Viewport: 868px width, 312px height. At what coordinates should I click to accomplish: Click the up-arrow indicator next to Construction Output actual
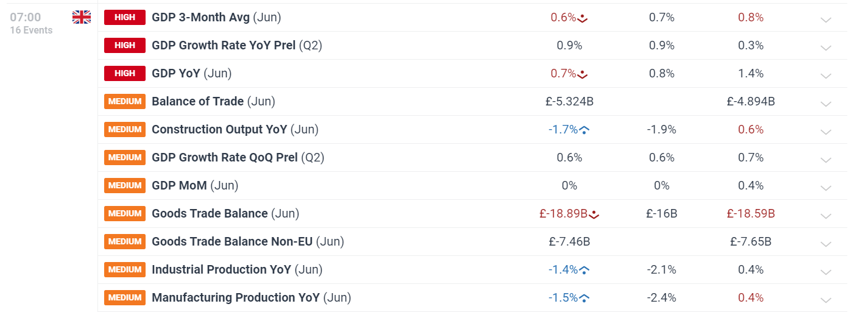[584, 130]
